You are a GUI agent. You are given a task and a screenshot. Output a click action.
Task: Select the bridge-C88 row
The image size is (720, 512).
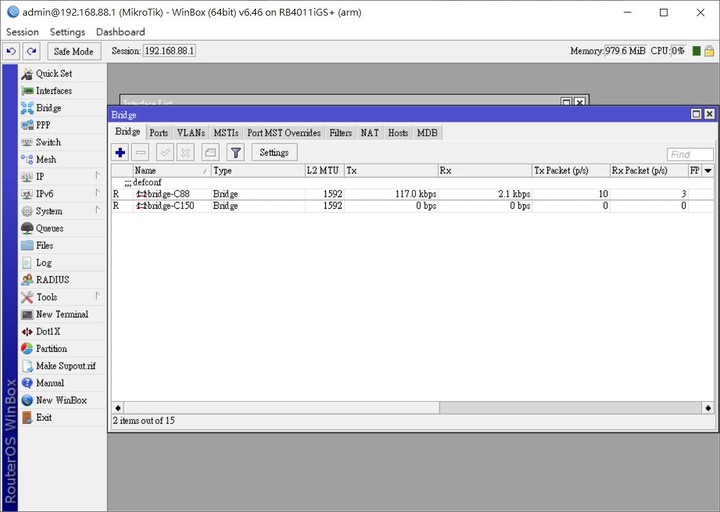point(412,194)
